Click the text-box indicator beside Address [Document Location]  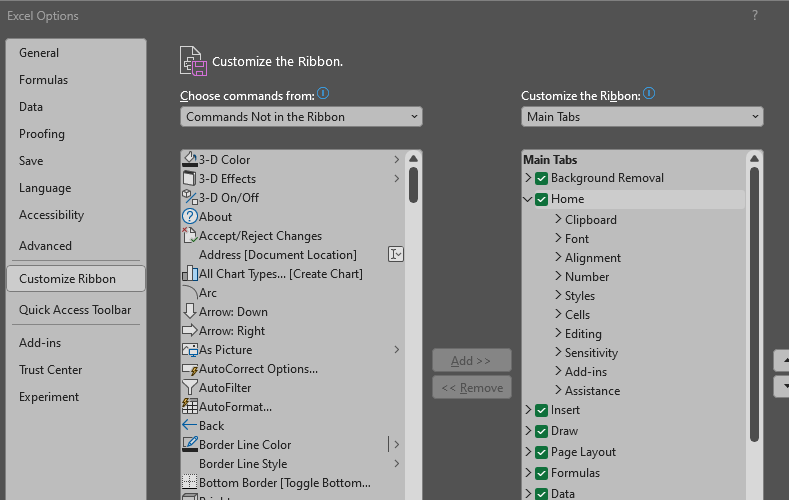click(396, 255)
